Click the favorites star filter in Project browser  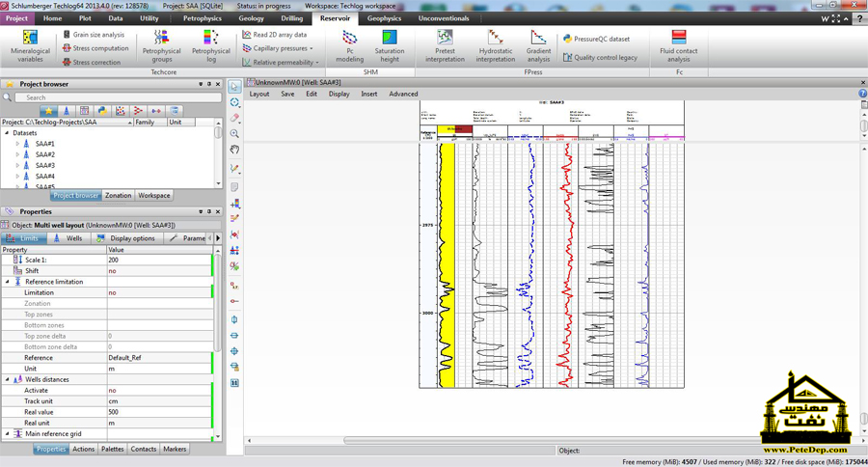(49, 111)
